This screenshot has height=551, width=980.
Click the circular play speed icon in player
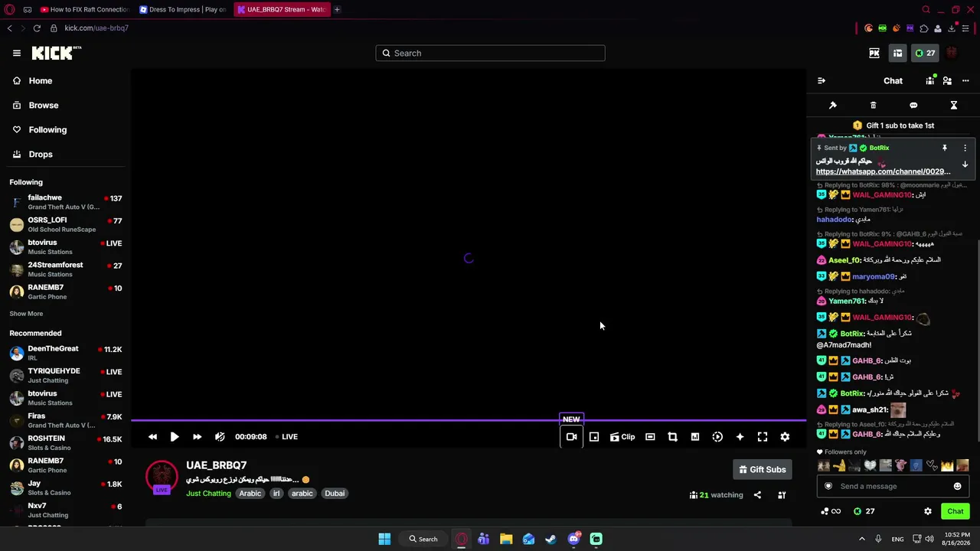(717, 437)
